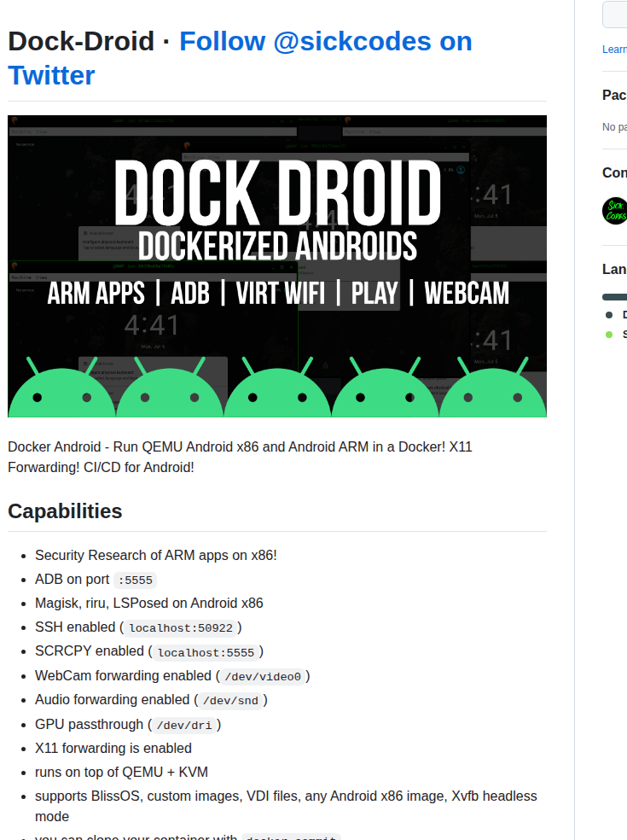This screenshot has width=627, height=840.
Task: Click the 'Con' contributors sidebar heading
Action: tap(614, 172)
